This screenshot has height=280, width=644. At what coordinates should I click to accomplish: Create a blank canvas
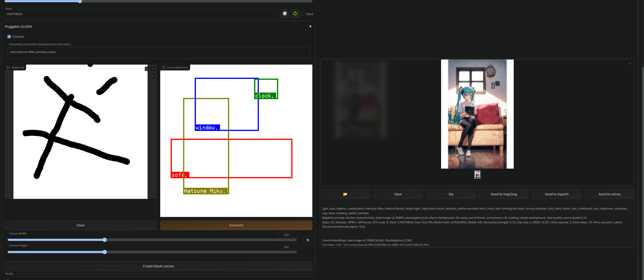[x=158, y=266]
